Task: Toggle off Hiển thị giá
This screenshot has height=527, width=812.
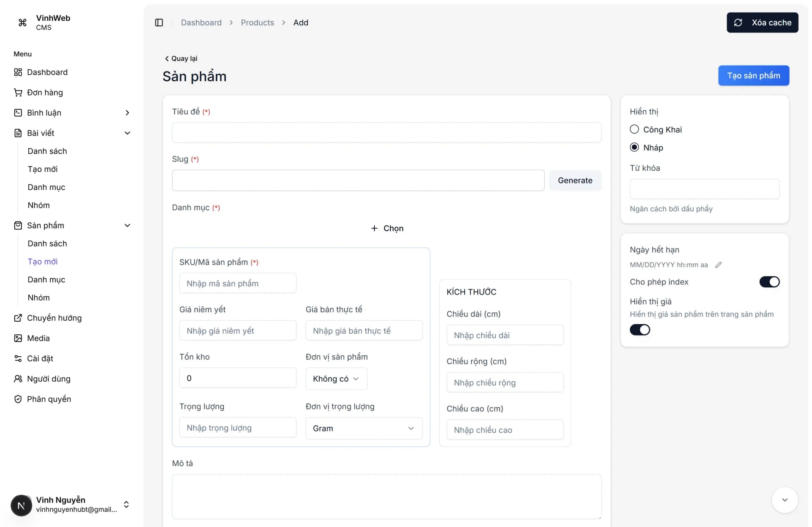Action: 639,330
